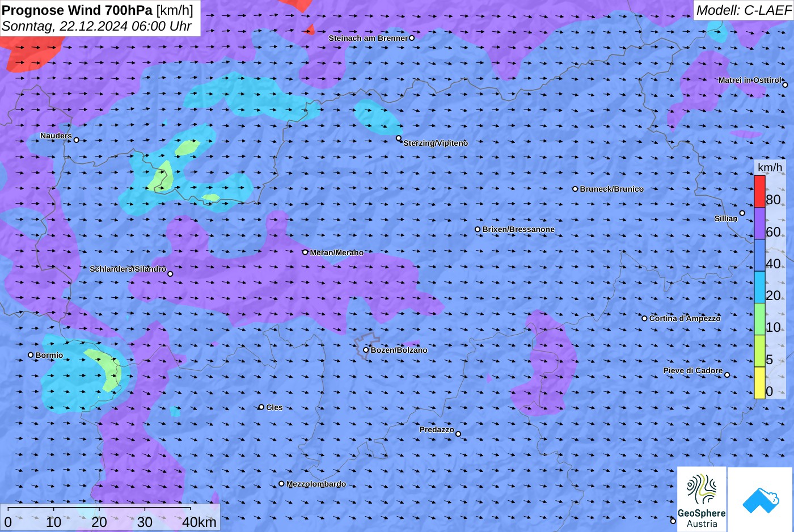Image resolution: width=794 pixels, height=532 pixels.
Task: Click the 'Bozen/Bolzano' town label
Action: (x=399, y=350)
